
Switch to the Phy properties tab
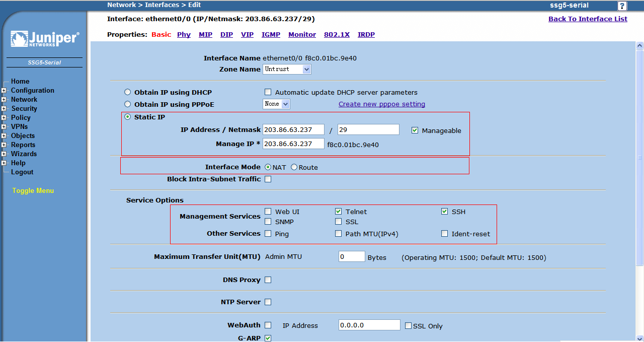184,35
